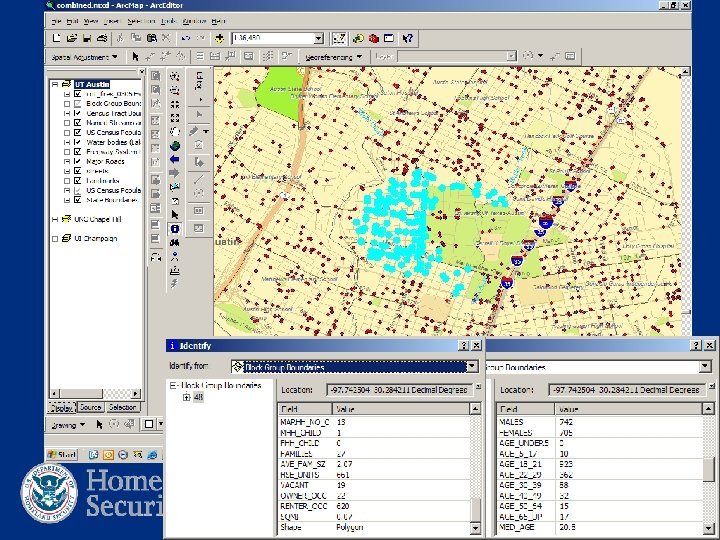Uncheck the Streets layer checkbox
Image resolution: width=720 pixels, height=540 pixels.
[x=77, y=171]
